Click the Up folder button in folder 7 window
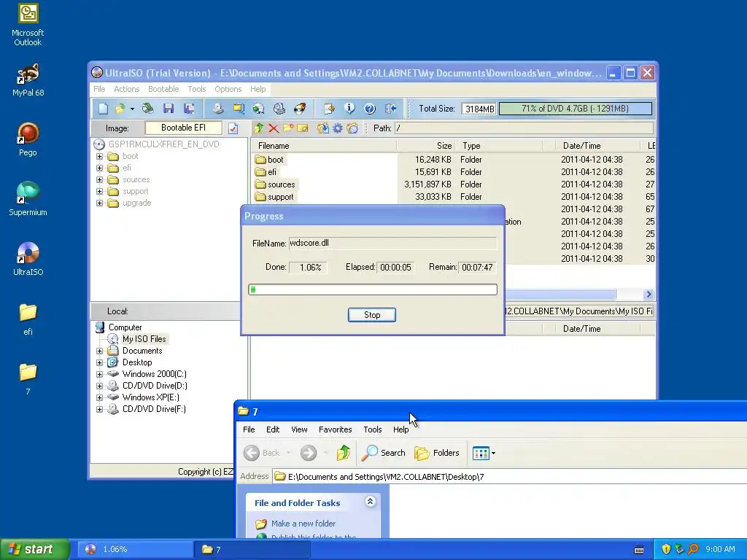The height and width of the screenshot is (560, 747). (x=344, y=453)
